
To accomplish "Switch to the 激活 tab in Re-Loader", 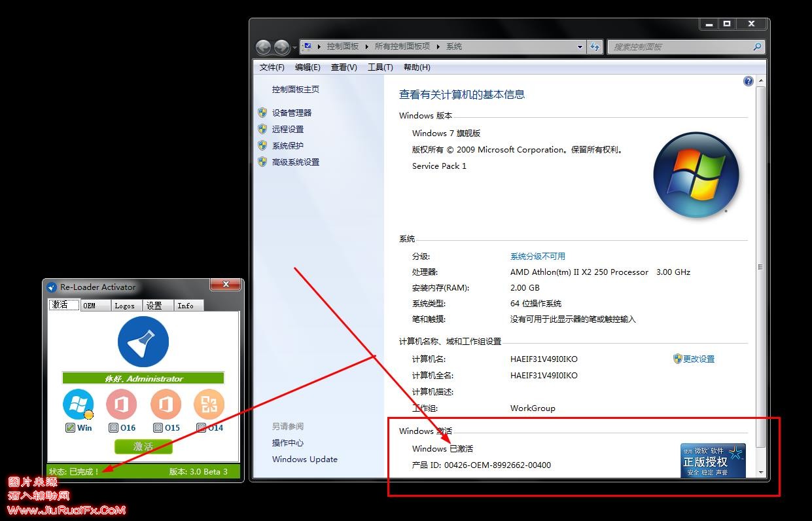I will coord(64,305).
